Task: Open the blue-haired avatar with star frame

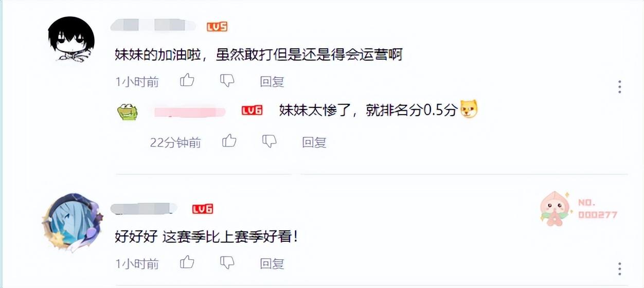Action: (x=71, y=222)
